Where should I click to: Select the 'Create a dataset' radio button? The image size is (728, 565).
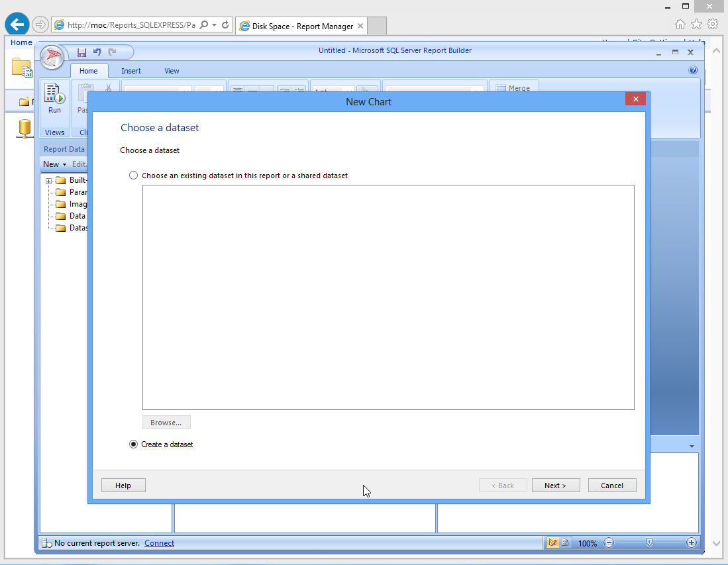coord(134,444)
